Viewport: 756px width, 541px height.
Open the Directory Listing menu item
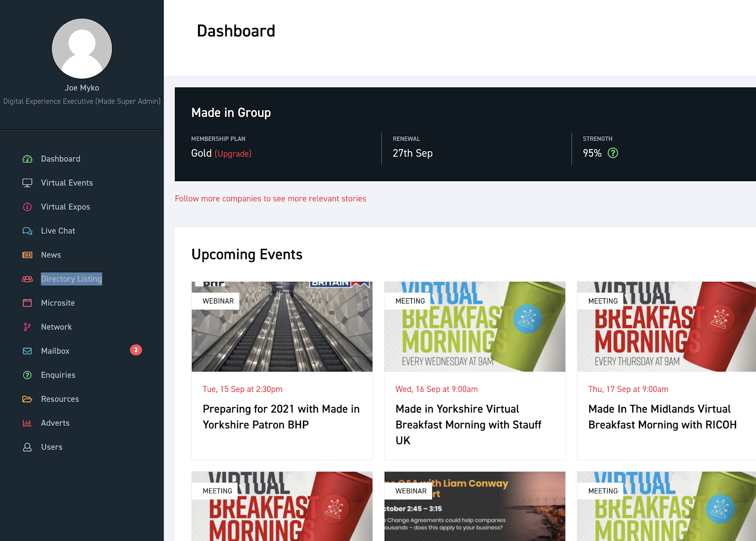tap(71, 279)
